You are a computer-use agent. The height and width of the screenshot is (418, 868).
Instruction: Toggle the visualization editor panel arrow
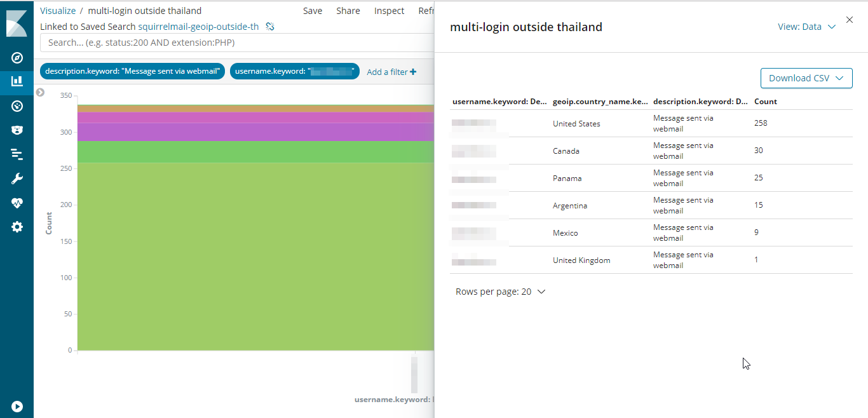coord(41,92)
